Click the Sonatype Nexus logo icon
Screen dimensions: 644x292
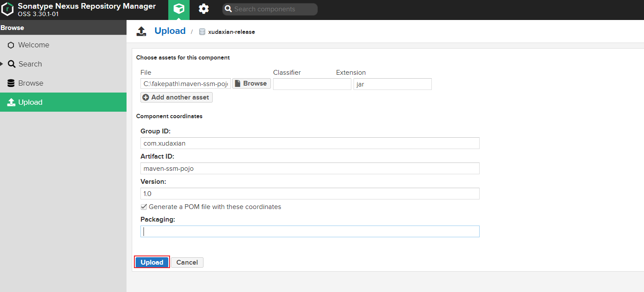(x=7, y=9)
